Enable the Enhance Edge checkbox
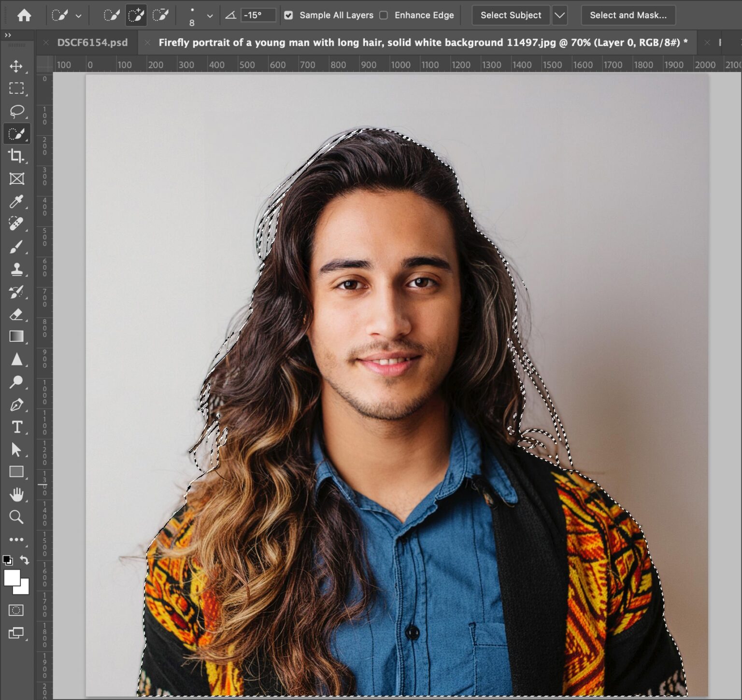The height and width of the screenshot is (700, 742). click(x=383, y=15)
